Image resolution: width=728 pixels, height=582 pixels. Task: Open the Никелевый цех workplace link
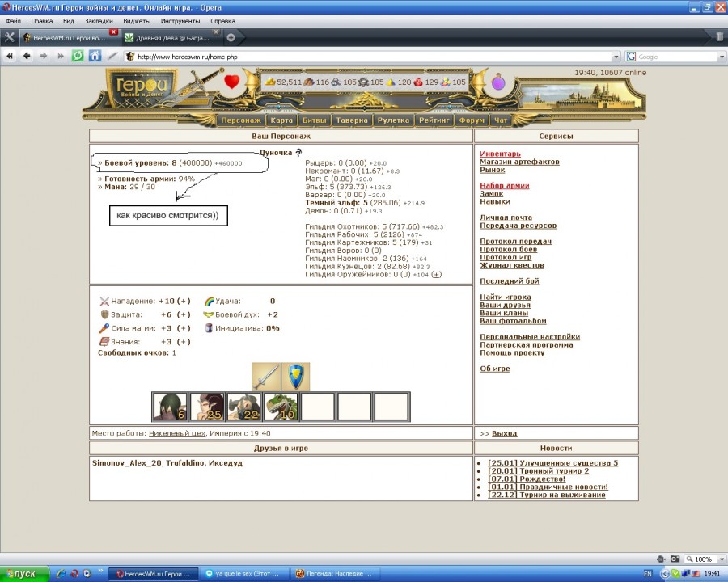click(177, 433)
